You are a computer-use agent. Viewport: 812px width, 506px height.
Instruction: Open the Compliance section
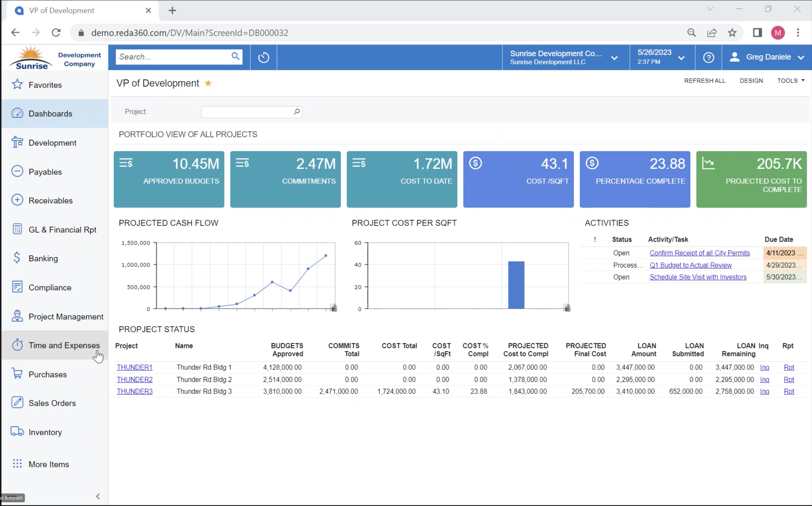pos(50,287)
